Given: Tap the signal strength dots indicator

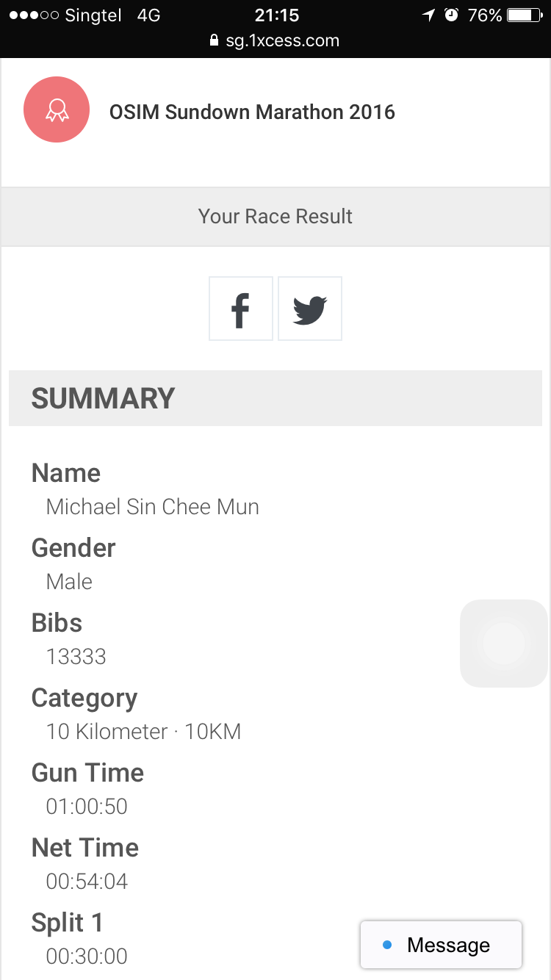Looking at the screenshot, I should tap(34, 15).
